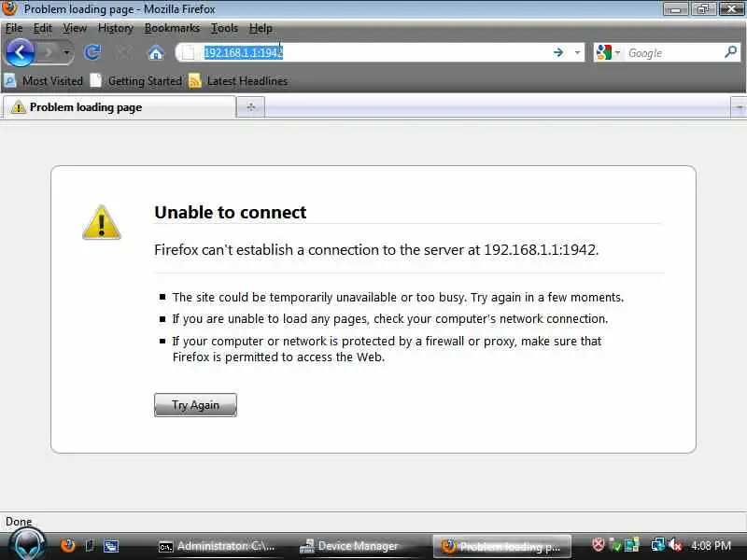
Task: Open the Getting Started bookmark
Action: (x=136, y=81)
